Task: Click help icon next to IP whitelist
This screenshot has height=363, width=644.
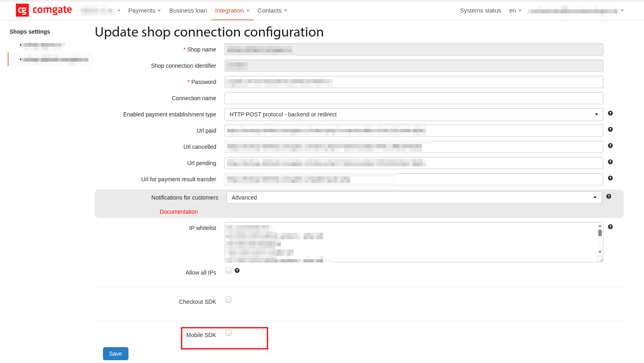Action: click(610, 227)
